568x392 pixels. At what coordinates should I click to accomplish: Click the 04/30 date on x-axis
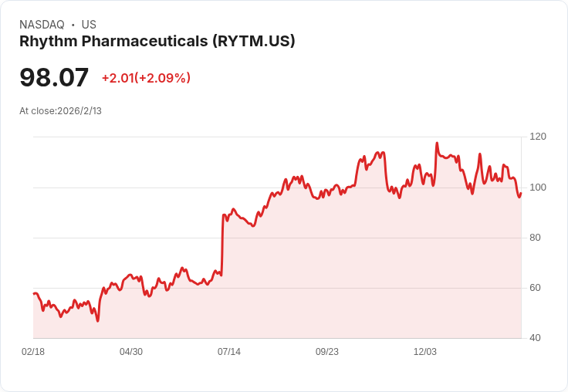pos(131,352)
